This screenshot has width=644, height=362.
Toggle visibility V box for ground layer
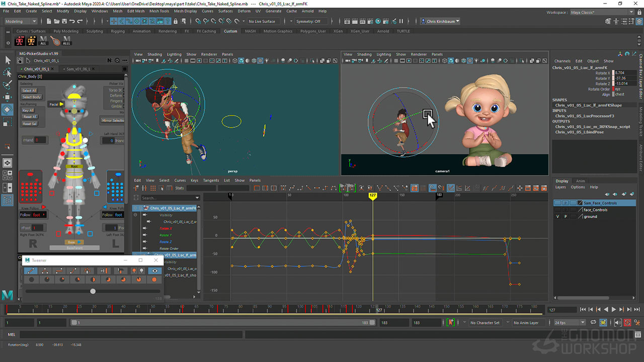(x=557, y=216)
